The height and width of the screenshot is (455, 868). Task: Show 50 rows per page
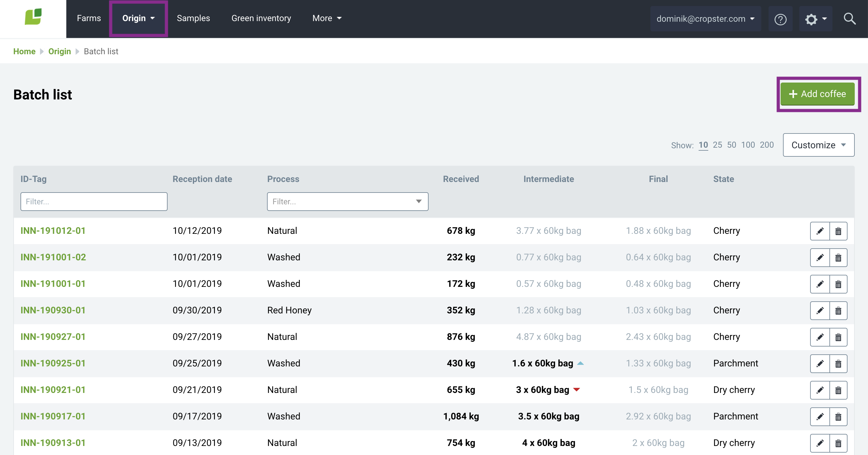pyautogui.click(x=731, y=145)
